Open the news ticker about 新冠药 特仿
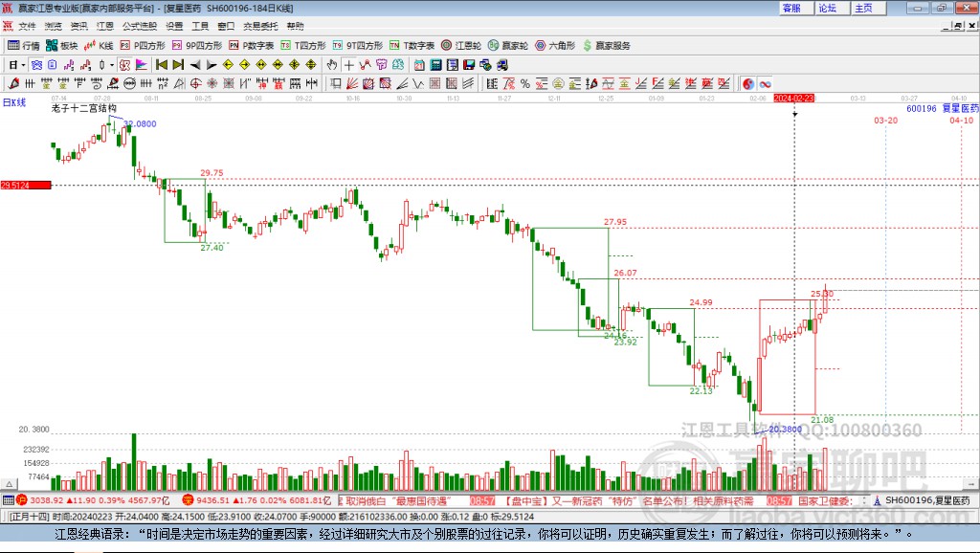Screen dimensions: 980x553 pos(631,500)
